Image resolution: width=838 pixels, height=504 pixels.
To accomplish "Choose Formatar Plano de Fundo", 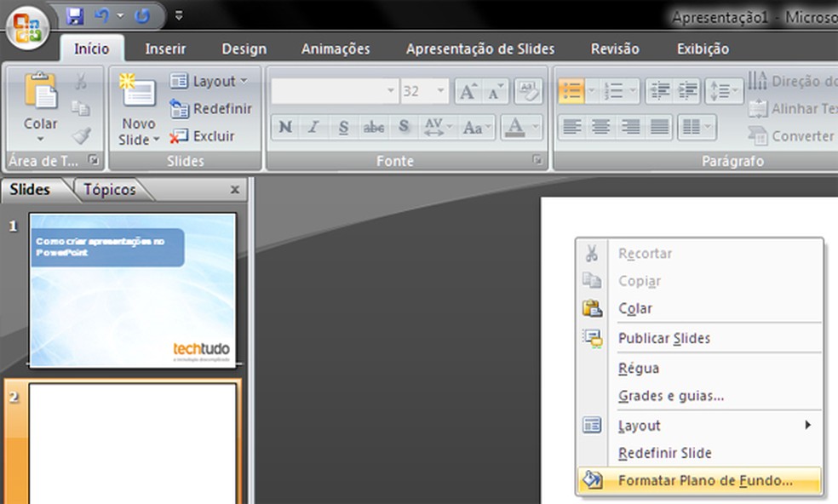I will click(700, 480).
